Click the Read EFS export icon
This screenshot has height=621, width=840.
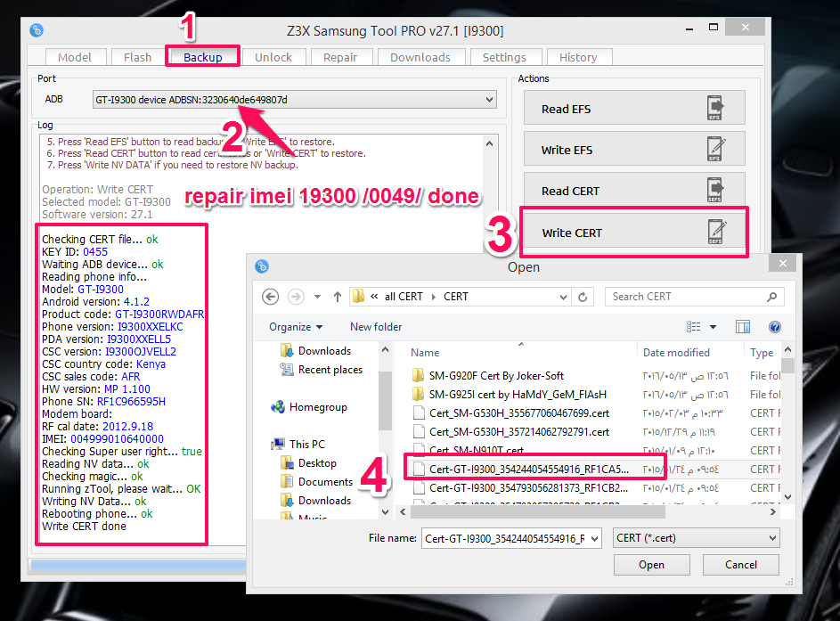pos(715,108)
